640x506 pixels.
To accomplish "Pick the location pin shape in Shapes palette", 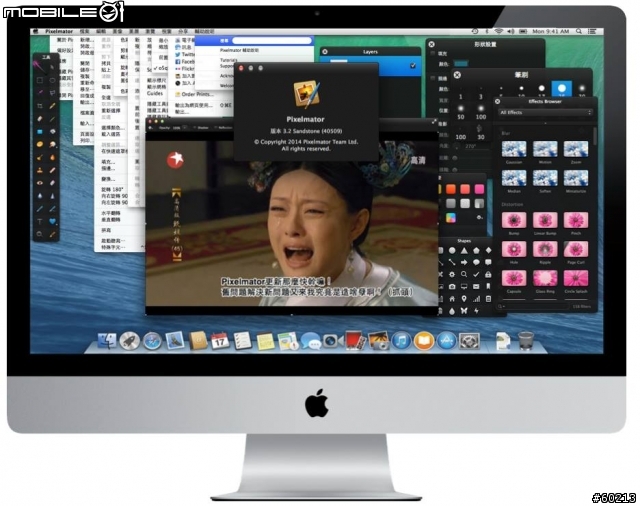I will tap(464, 299).
